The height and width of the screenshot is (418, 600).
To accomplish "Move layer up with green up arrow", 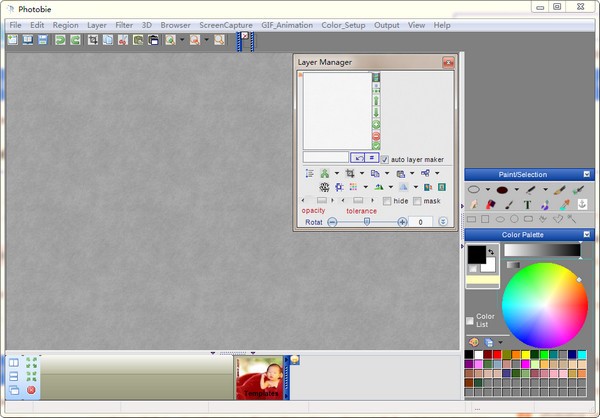I will (376, 101).
